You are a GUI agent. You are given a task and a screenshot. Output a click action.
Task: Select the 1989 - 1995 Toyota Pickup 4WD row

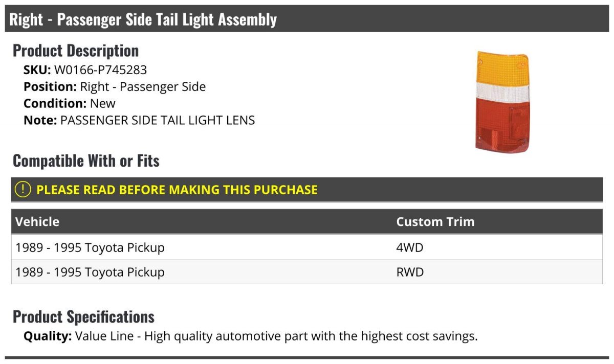coord(306,247)
